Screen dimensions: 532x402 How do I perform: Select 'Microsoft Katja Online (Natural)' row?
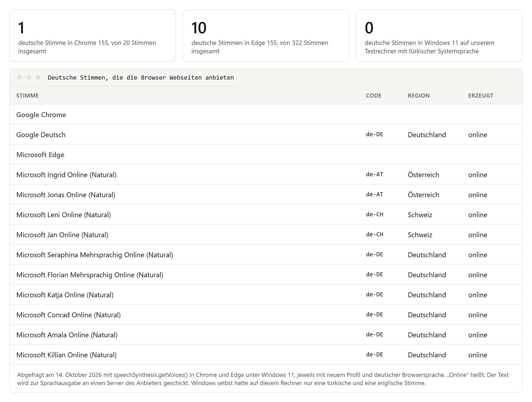point(266,295)
